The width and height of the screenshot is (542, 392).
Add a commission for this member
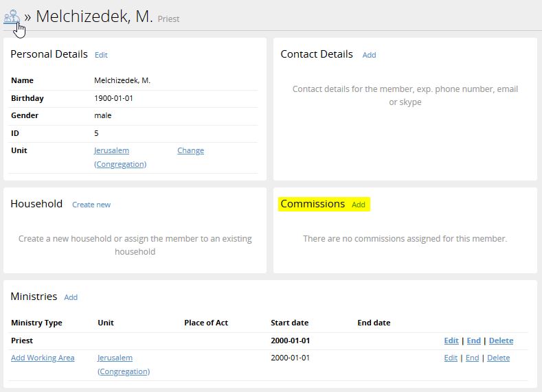pos(359,205)
